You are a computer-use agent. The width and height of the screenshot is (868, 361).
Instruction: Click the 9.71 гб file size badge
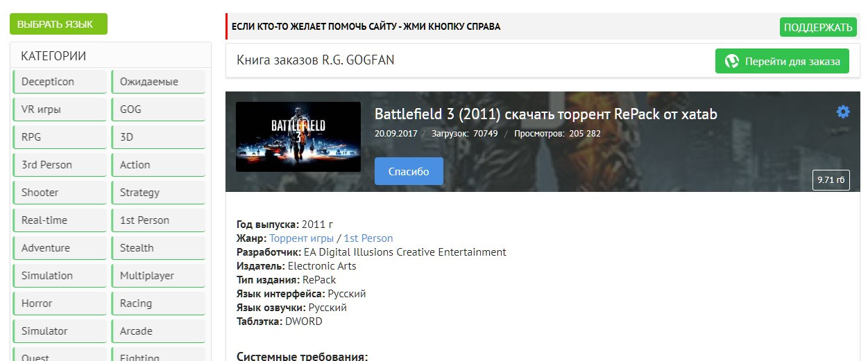click(831, 180)
